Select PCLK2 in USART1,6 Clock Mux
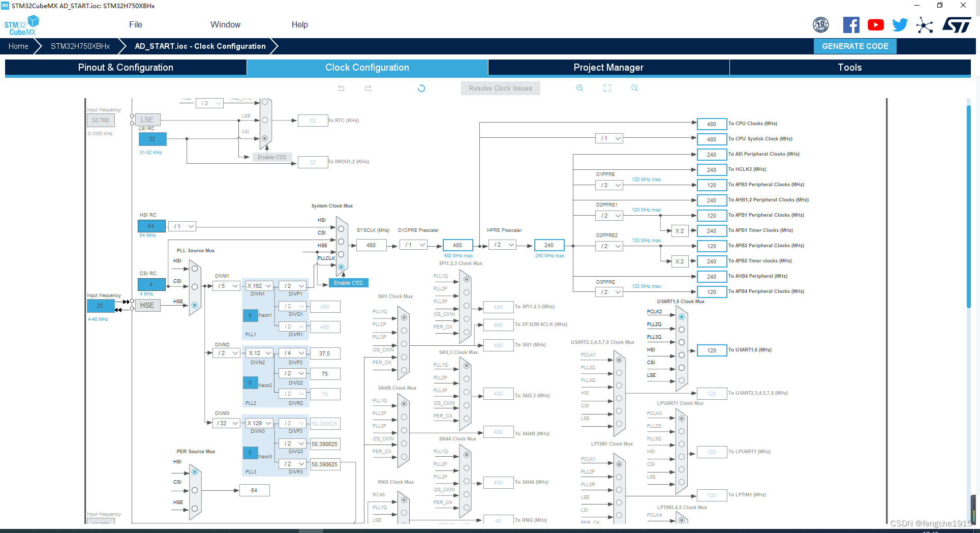Screen dimensions: 980x533 (682, 317)
